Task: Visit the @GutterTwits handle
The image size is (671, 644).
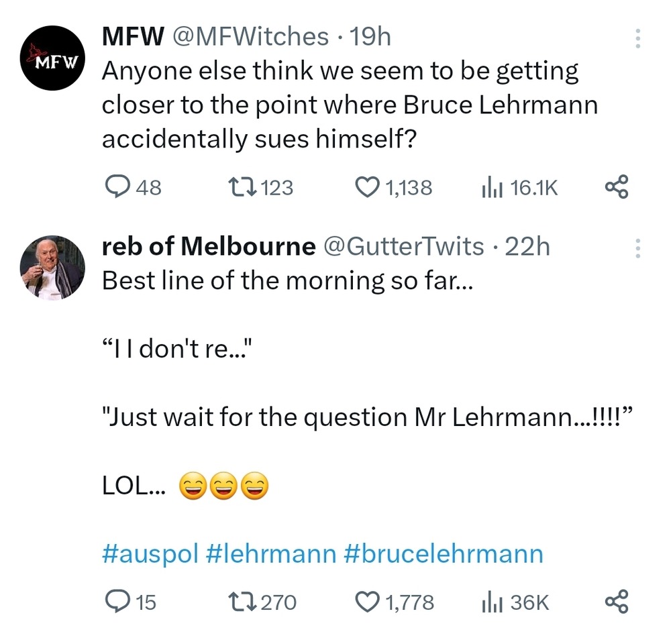Action: click(x=404, y=246)
